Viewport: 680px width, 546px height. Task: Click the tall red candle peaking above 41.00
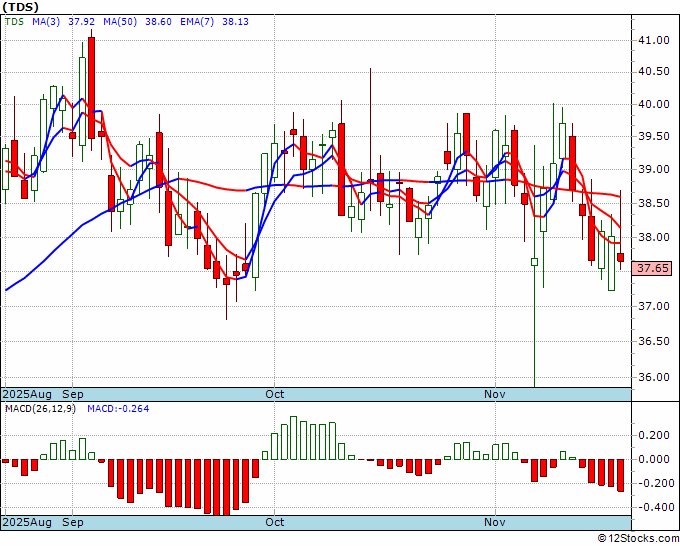coord(92,88)
